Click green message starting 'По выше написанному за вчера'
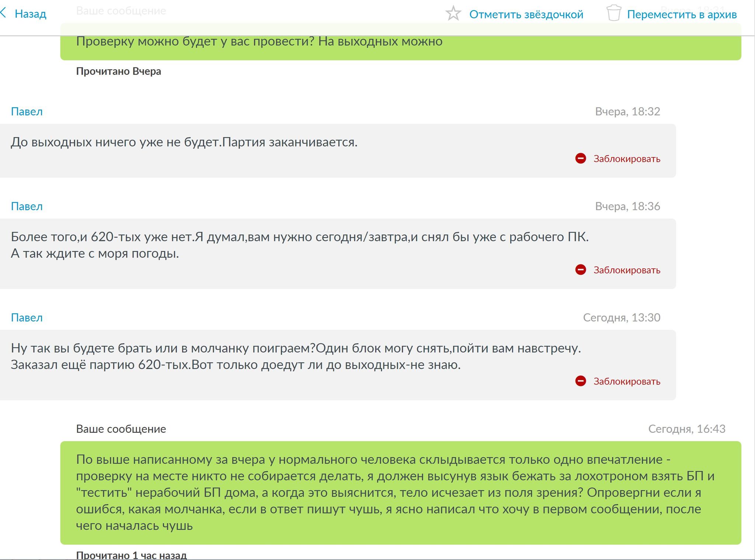The image size is (755, 560). coord(401,493)
